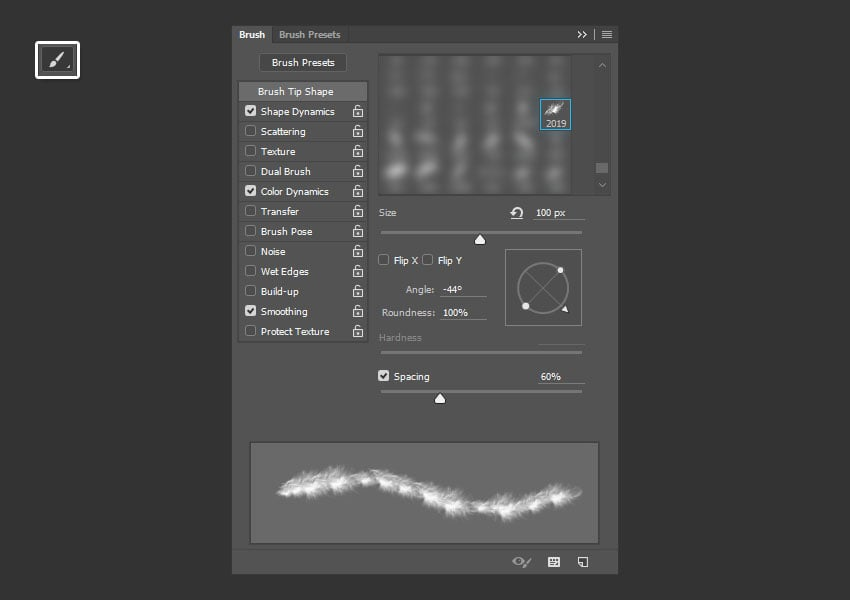Collapse the panel with double-arrow icon
Viewport: 850px width, 600px height.
582,34
